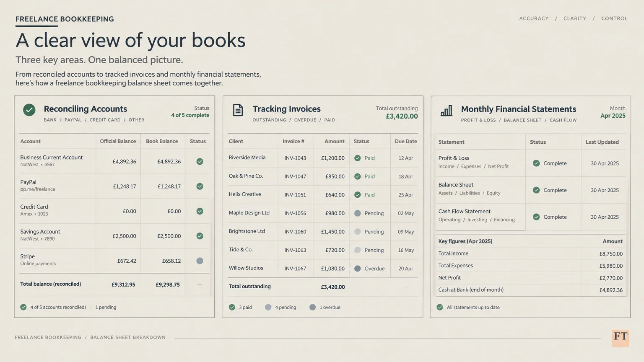This screenshot has width=644, height=362.
Task: Click the Cash Flow Statement complete check icon
Action: (536, 217)
